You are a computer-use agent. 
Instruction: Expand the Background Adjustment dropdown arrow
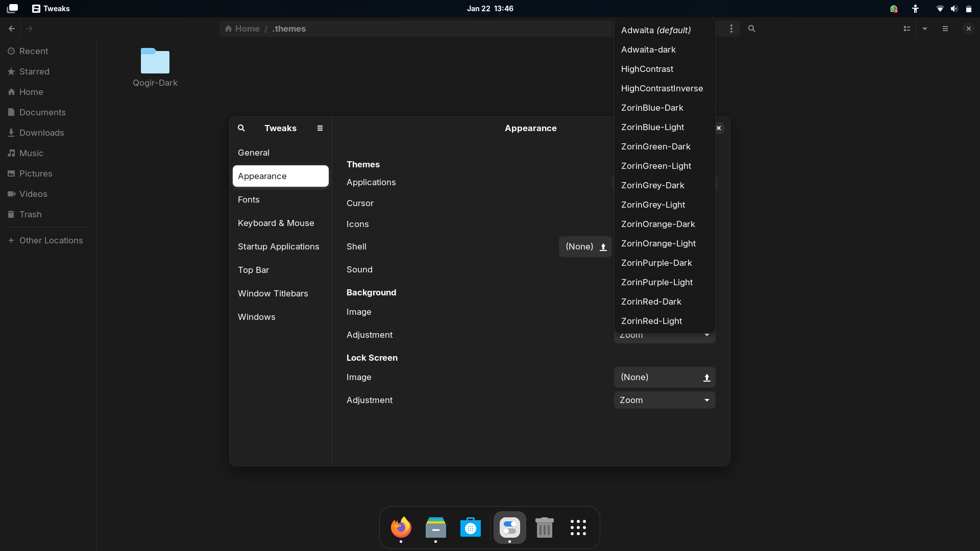click(x=707, y=336)
